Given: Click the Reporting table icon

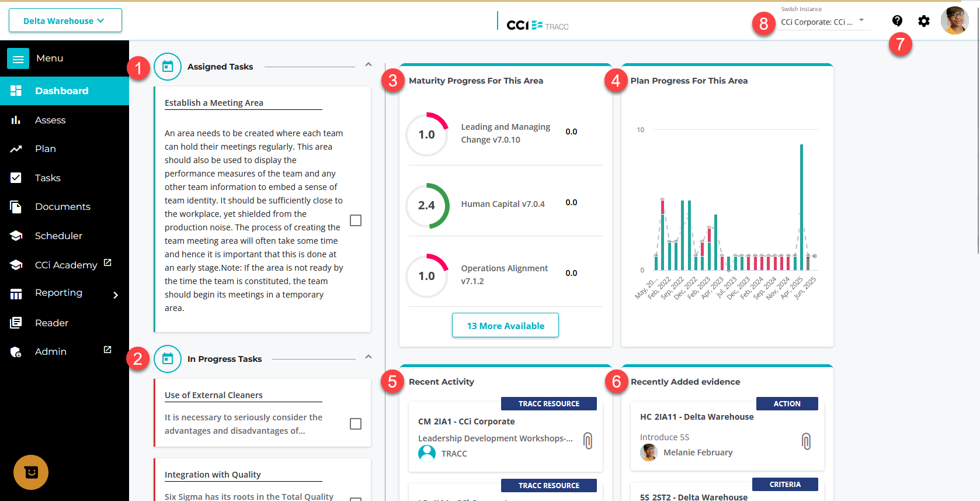Looking at the screenshot, I should 16,294.
